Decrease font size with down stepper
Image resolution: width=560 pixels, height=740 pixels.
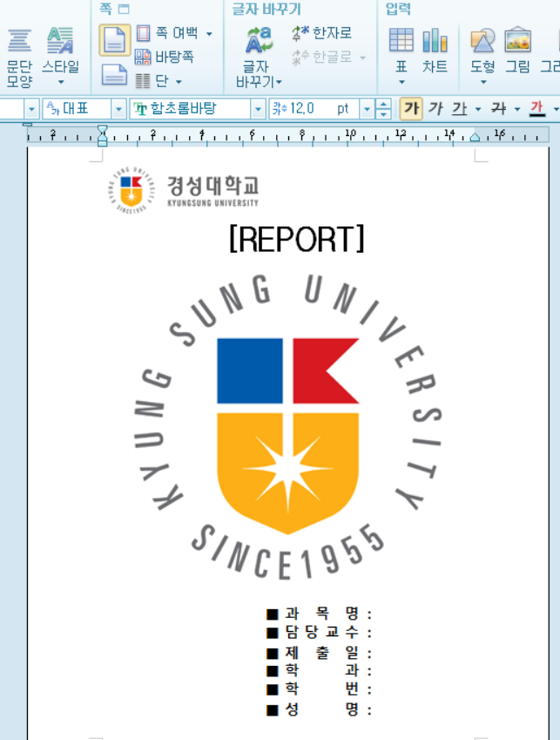383,114
